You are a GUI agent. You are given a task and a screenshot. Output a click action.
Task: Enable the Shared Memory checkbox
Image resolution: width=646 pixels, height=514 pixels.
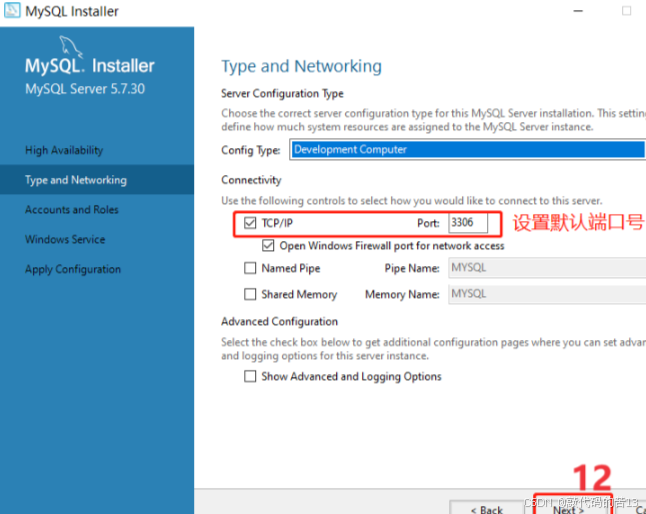(250, 294)
